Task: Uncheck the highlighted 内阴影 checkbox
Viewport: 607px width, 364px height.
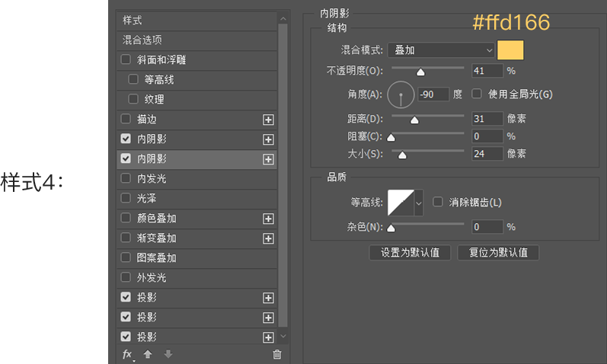Action: tap(126, 158)
